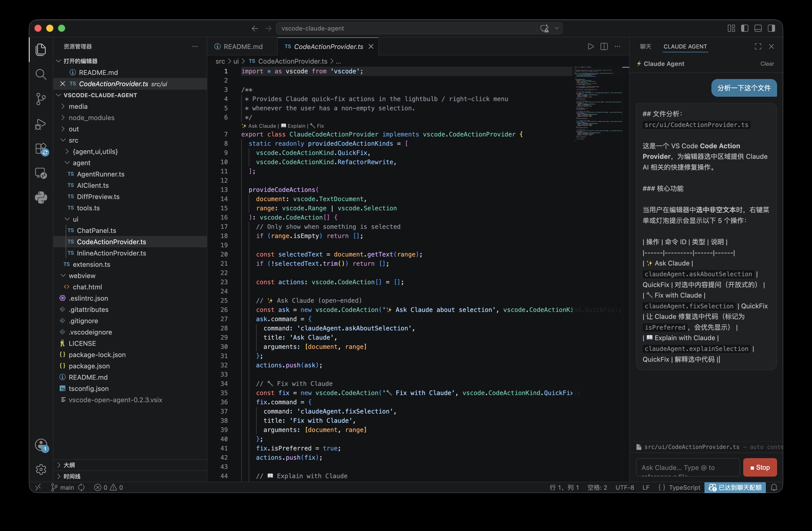
Task: Change UTF-8 file encoding in status bar
Action: coord(625,487)
